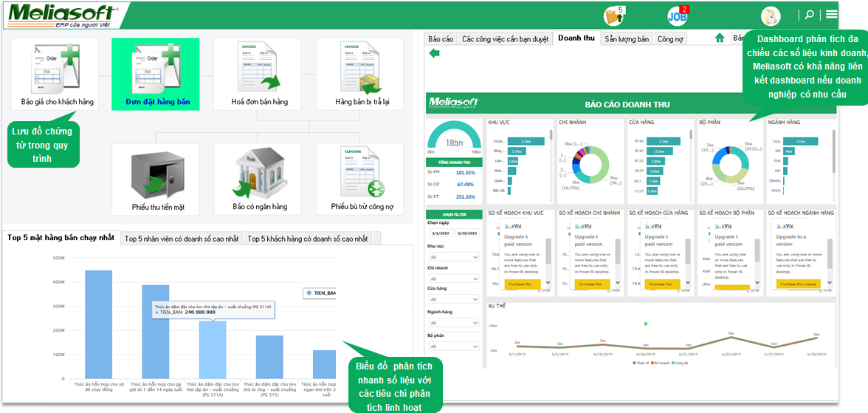Image resolution: width=868 pixels, height=413 pixels.
Task: Select Top 5 nhân viên doanh số tab
Action: [x=182, y=239]
